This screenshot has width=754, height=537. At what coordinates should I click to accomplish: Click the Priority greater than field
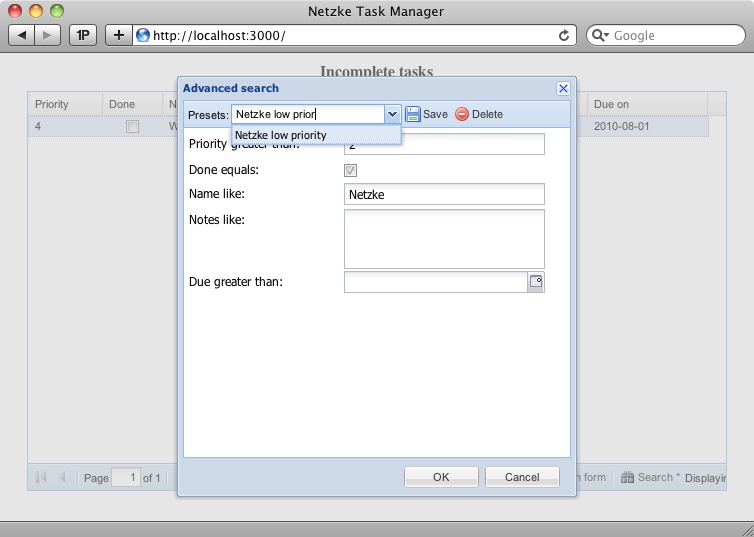pyautogui.click(x=444, y=144)
